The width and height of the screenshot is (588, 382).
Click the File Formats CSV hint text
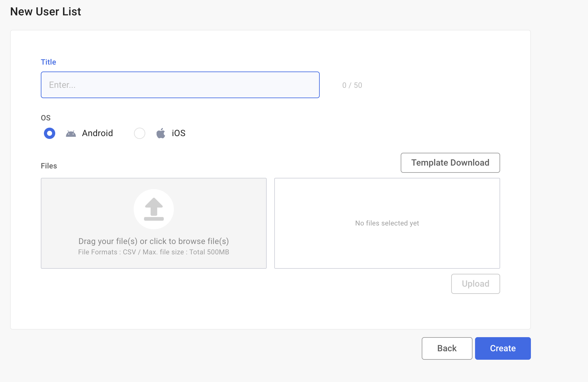pyautogui.click(x=153, y=252)
